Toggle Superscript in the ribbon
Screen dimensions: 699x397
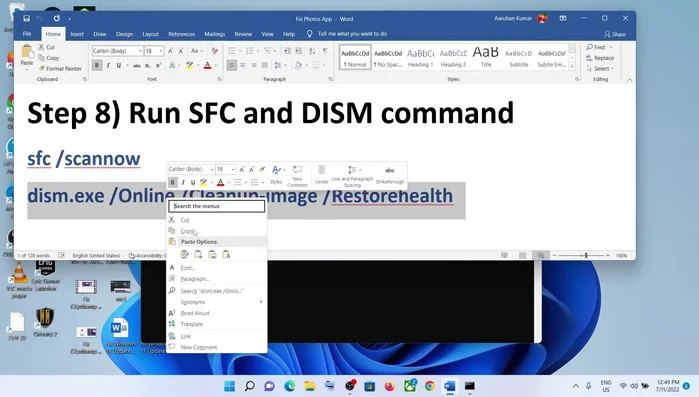pos(158,65)
